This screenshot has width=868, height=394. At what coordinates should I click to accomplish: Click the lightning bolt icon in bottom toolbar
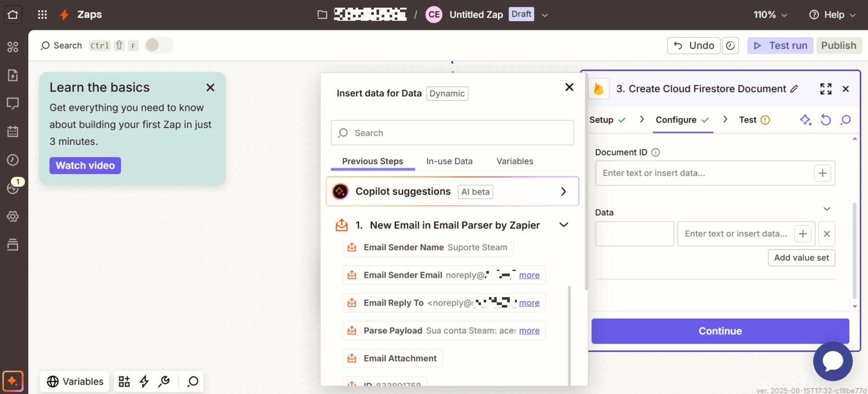144,381
